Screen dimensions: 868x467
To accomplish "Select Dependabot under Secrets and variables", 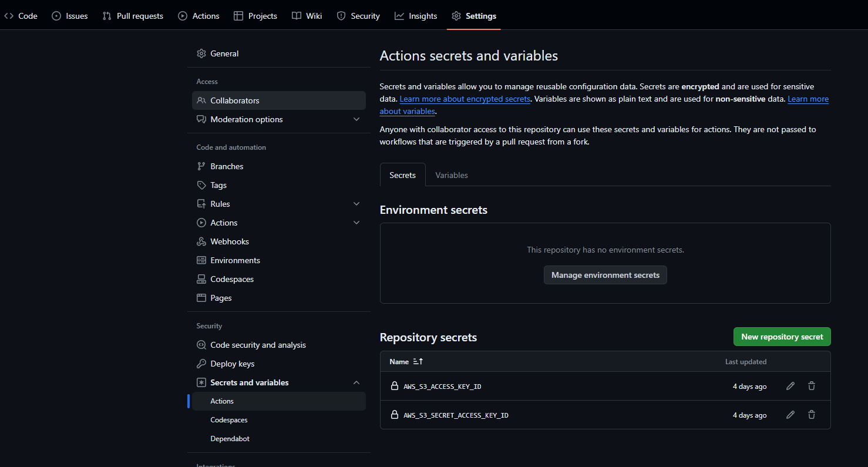I will click(279, 439).
